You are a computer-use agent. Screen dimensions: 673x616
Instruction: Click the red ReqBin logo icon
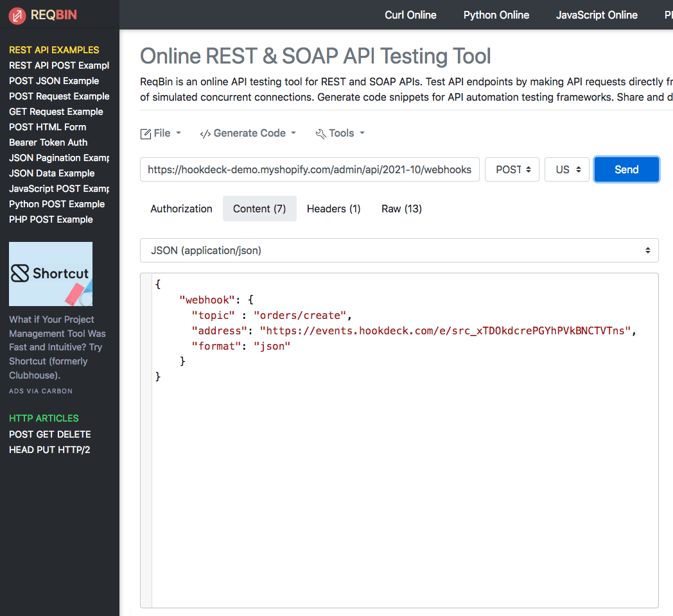(x=15, y=15)
